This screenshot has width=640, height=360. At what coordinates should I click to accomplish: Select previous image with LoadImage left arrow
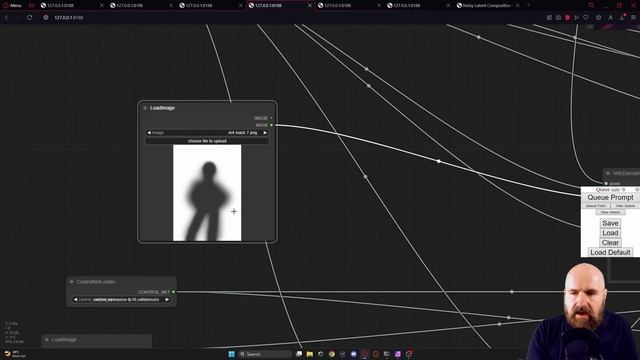click(149, 133)
